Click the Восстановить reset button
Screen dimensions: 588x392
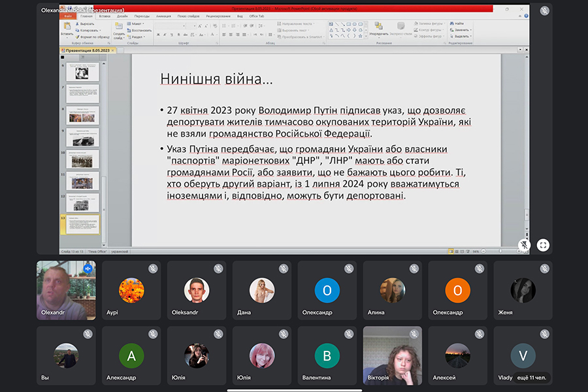140,30
